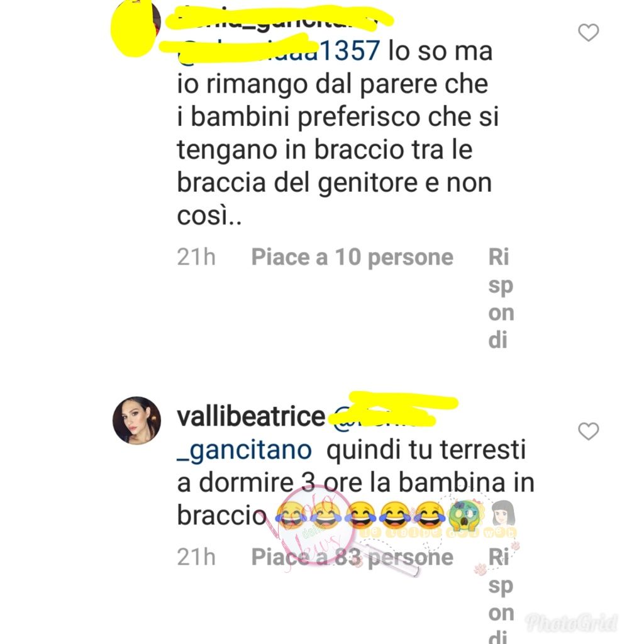Select the reply text 'quindi tu terresti'
The image size is (644, 644).
(x=426, y=450)
